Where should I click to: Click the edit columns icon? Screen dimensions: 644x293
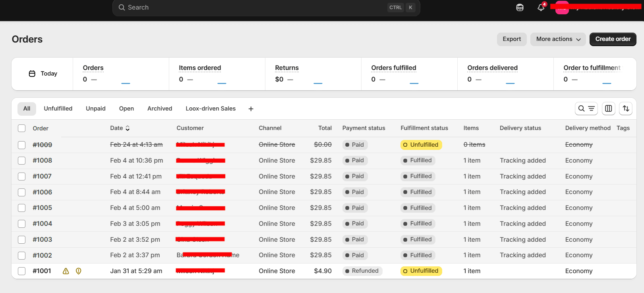coord(608,109)
